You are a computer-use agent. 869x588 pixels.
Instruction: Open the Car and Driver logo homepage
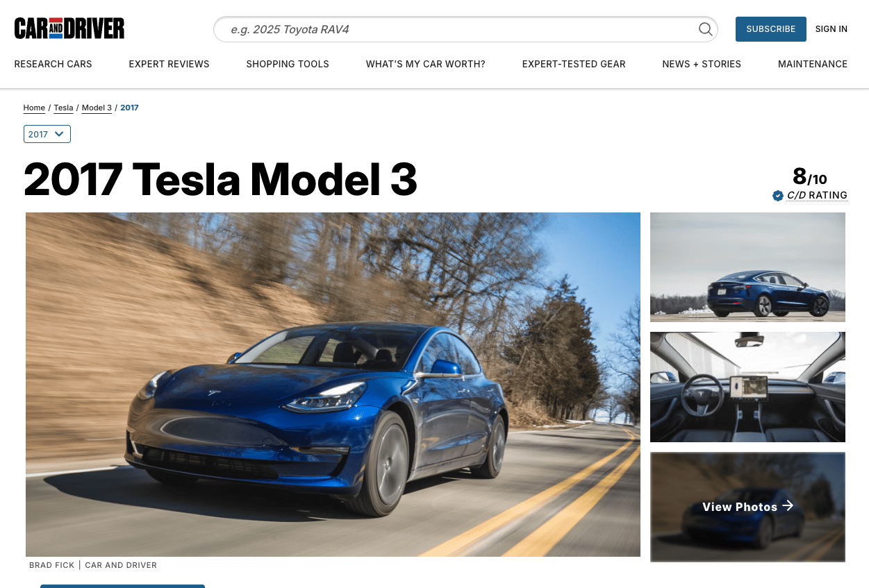click(x=69, y=28)
